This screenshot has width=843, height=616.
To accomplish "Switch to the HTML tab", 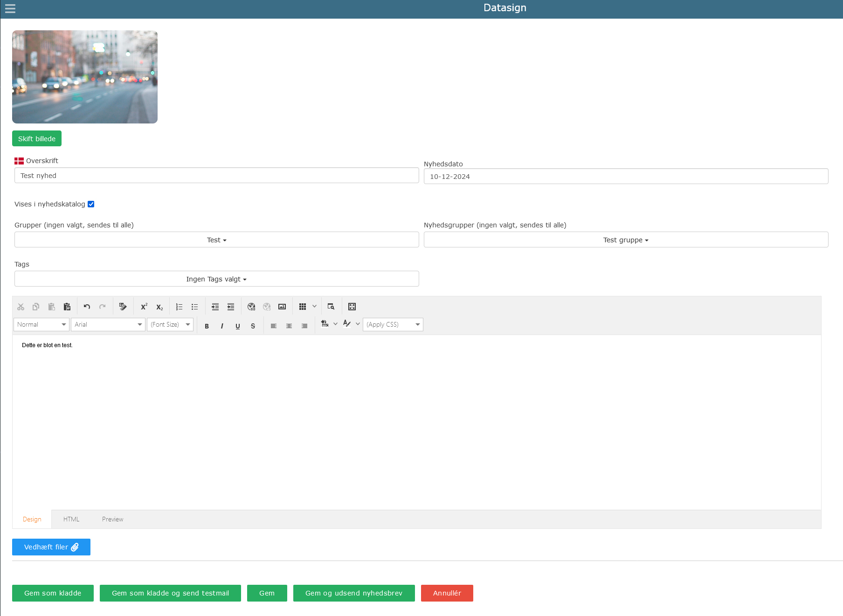I will pyautogui.click(x=71, y=519).
